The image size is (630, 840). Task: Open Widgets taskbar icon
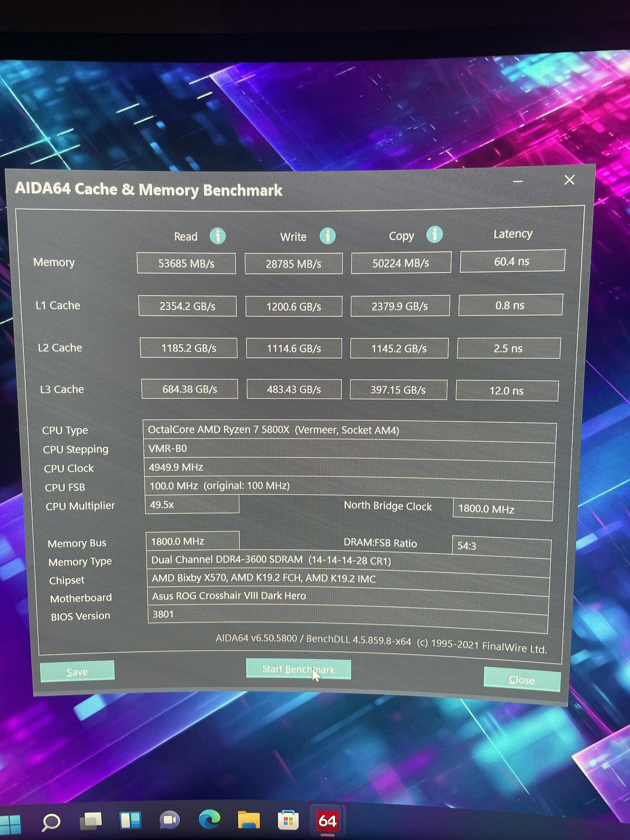point(130,821)
